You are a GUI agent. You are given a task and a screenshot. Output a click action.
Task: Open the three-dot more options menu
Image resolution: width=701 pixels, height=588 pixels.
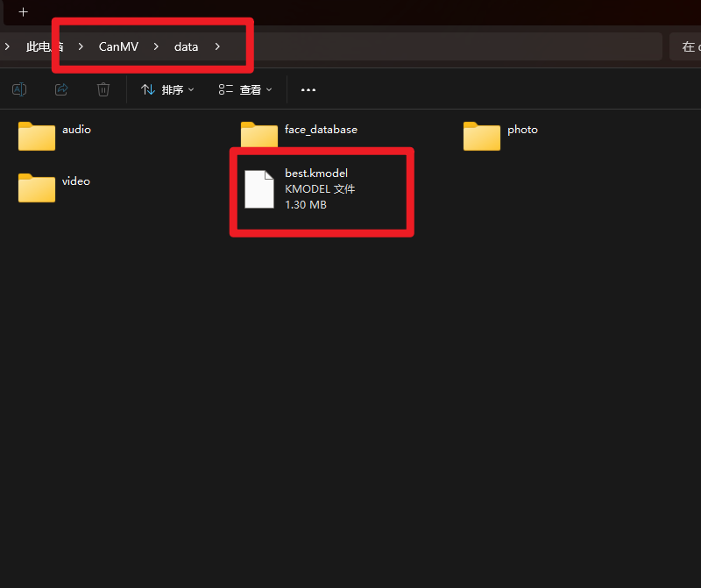tap(308, 90)
